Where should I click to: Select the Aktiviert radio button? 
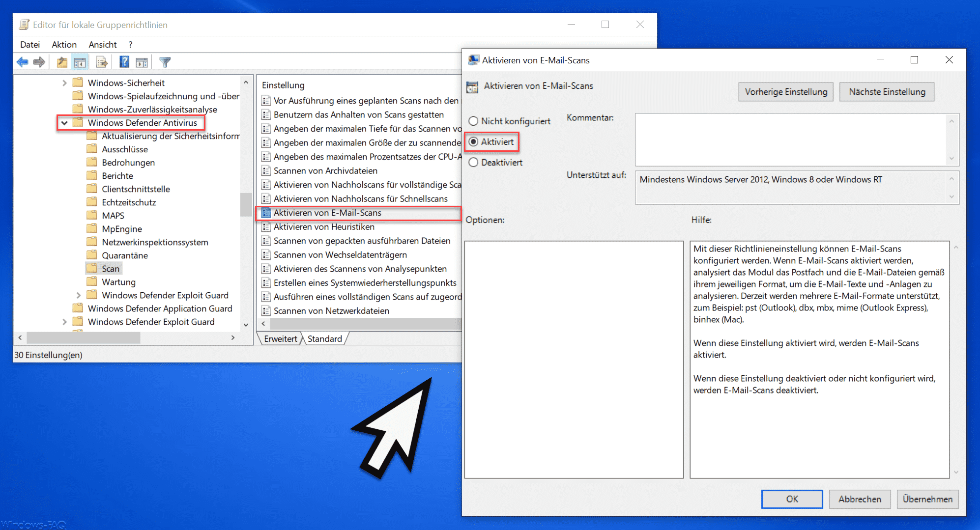coord(473,141)
